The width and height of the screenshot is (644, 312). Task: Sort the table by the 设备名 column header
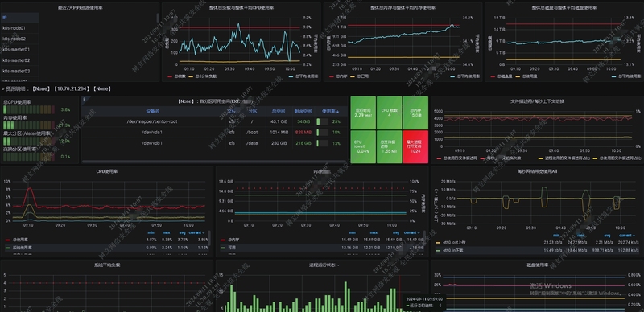(153, 111)
